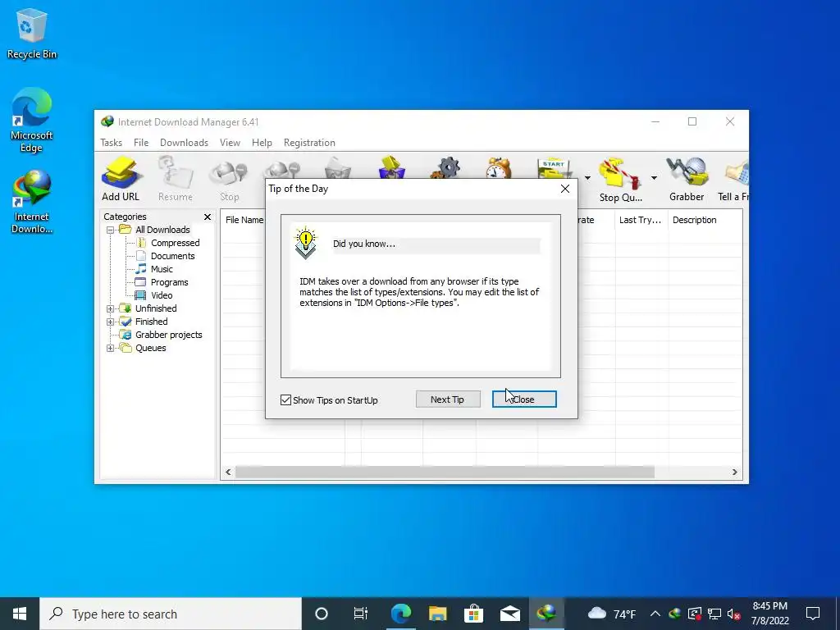Select Compressed category
Viewport: 840px width, 630px height.
pyautogui.click(x=175, y=243)
